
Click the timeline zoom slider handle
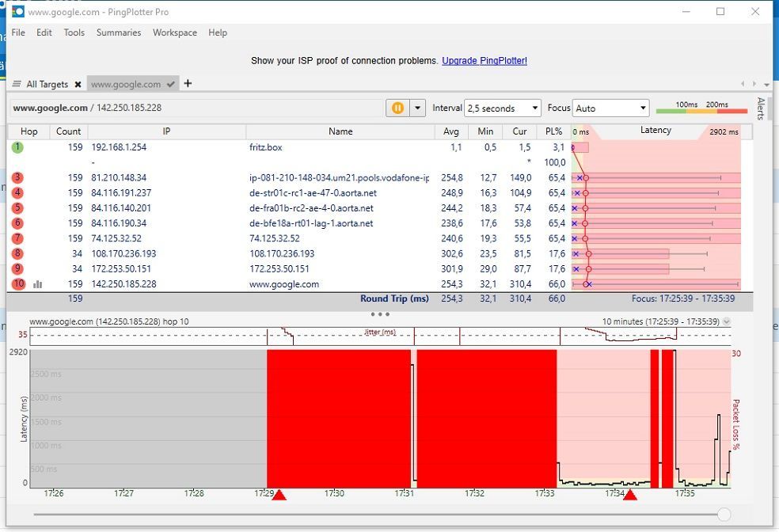tap(724, 515)
